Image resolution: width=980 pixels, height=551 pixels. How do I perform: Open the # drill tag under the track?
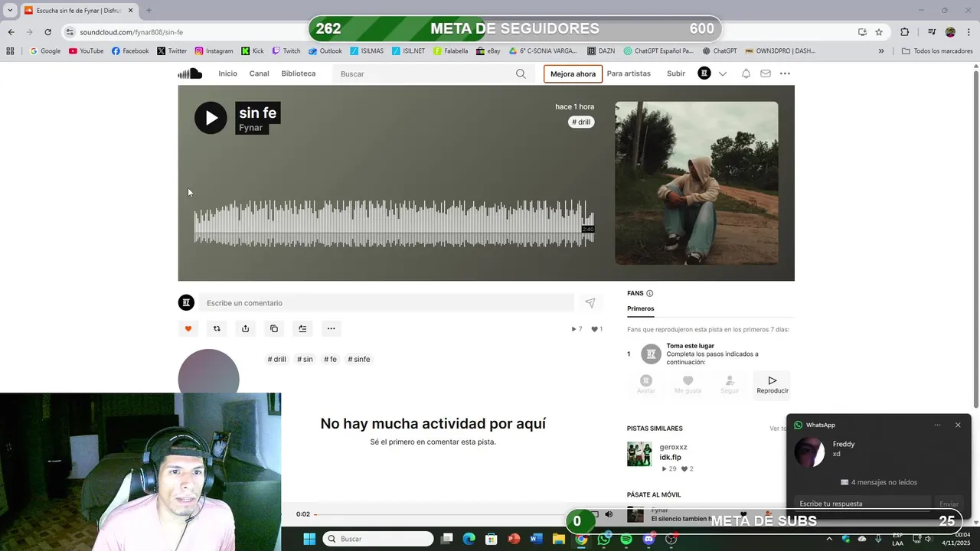276,359
